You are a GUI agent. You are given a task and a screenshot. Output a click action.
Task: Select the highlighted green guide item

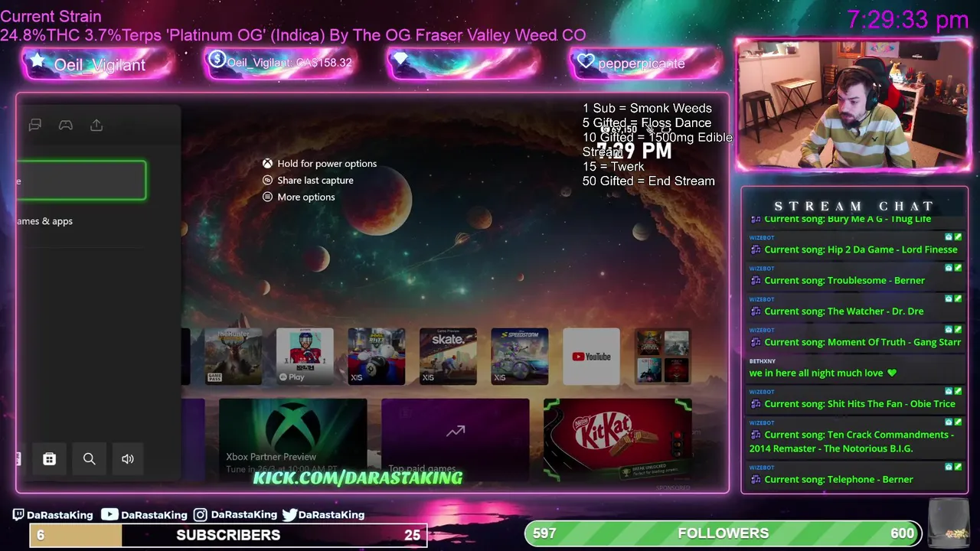point(81,181)
